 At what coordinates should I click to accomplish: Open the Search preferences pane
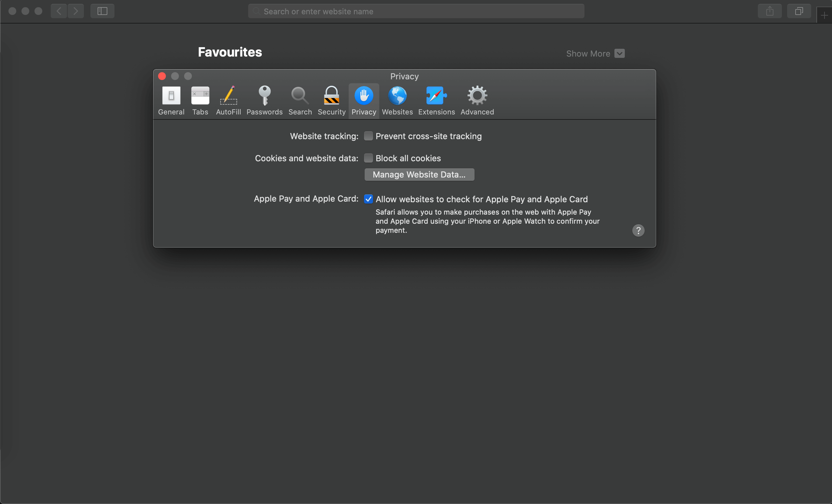click(300, 100)
